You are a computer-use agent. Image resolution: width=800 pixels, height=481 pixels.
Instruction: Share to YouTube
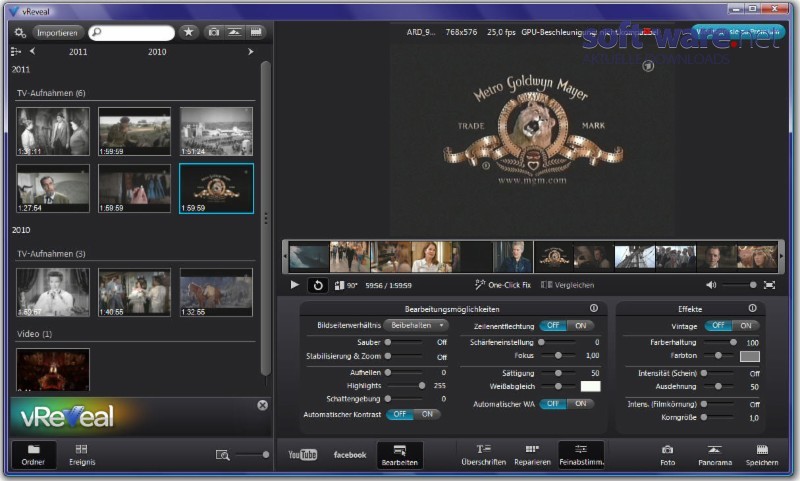click(x=303, y=454)
